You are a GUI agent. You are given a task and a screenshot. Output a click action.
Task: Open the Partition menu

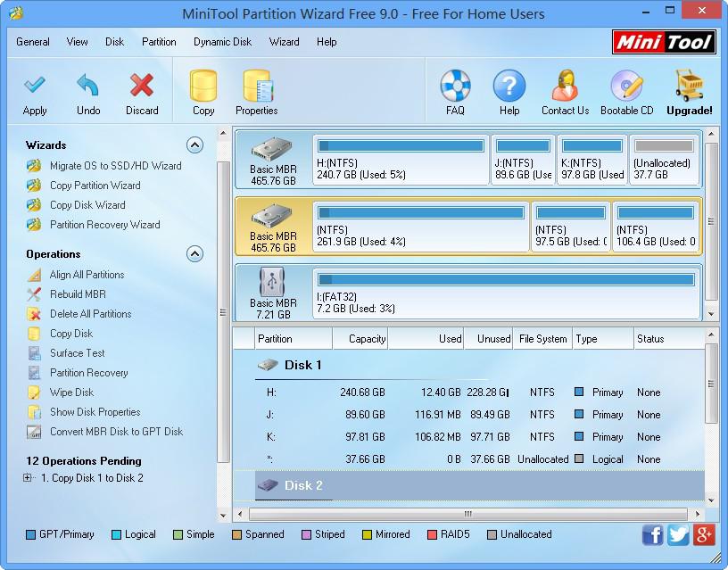pos(159,42)
